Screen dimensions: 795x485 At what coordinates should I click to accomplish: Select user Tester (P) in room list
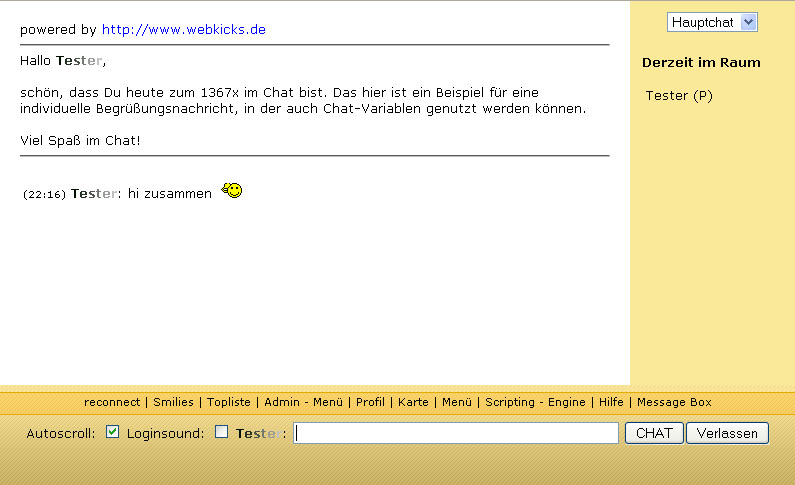click(679, 96)
